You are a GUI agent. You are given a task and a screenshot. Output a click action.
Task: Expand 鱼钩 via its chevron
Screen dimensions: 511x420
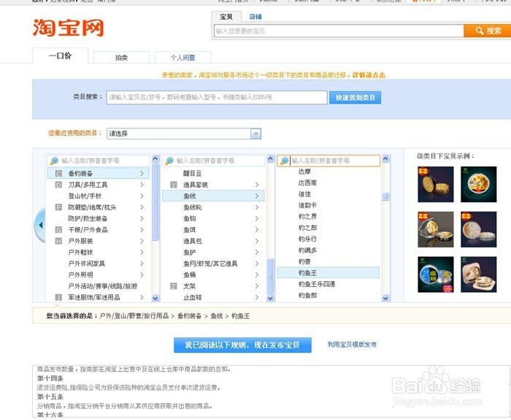tap(257, 218)
